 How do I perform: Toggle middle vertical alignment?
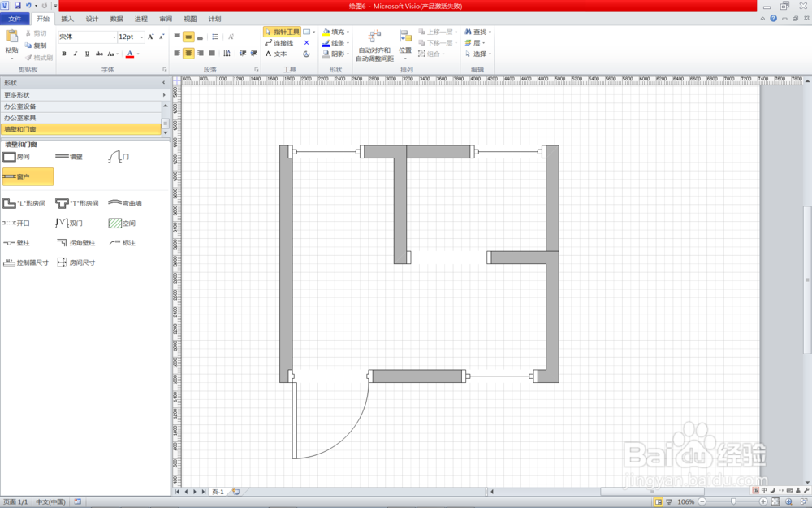point(188,37)
